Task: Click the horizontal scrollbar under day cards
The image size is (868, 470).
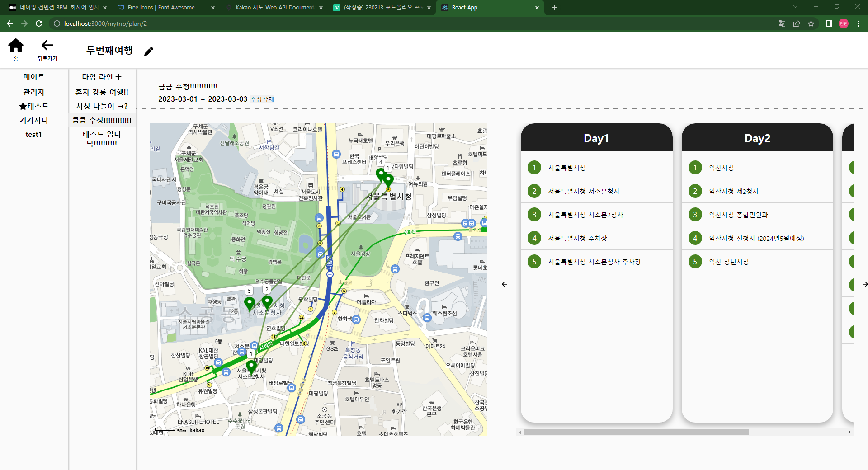Action: point(636,432)
